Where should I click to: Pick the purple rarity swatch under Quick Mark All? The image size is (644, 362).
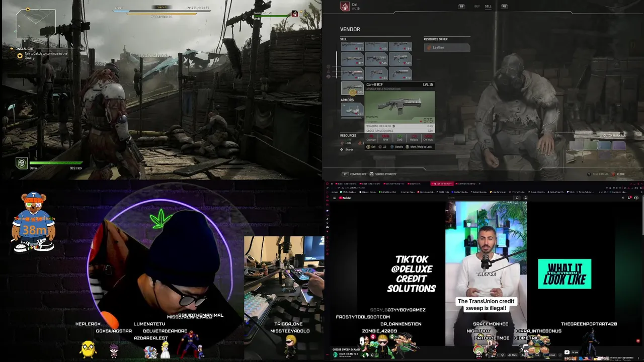point(619,145)
